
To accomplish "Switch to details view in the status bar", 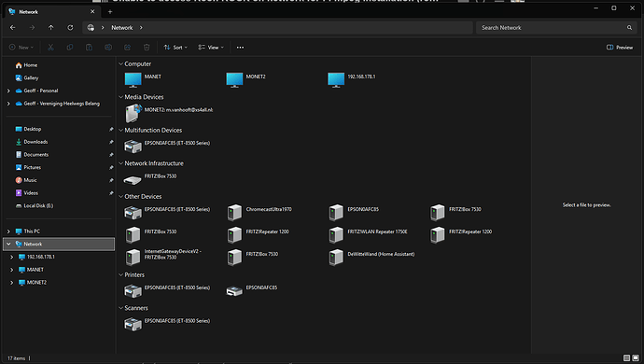I will pyautogui.click(x=626, y=357).
